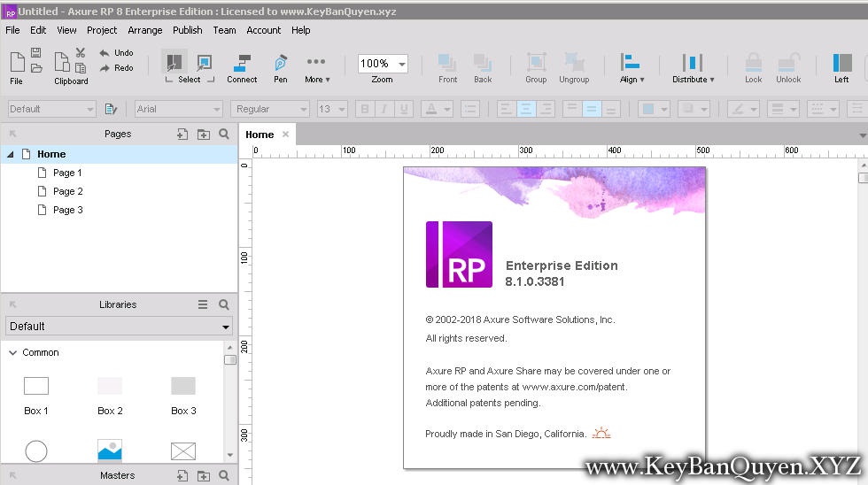
Task: Align text to top vertically
Action: pos(572,109)
